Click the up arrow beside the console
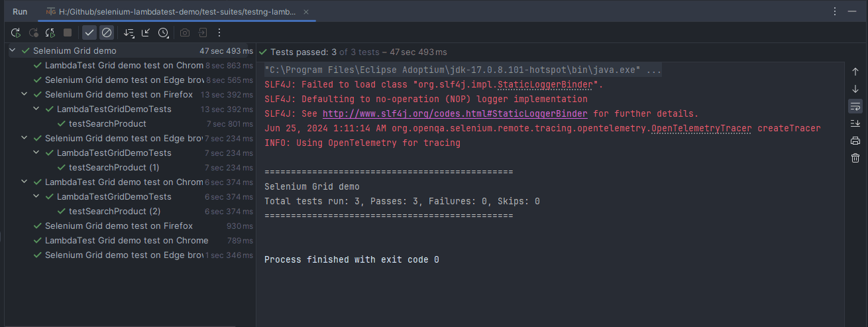868x327 pixels. 855,72
